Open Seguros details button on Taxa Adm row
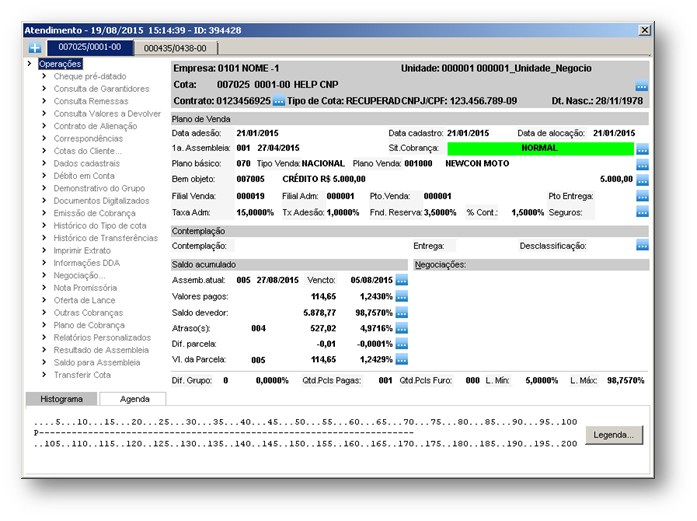The width and height of the screenshot is (697, 521). click(x=642, y=212)
